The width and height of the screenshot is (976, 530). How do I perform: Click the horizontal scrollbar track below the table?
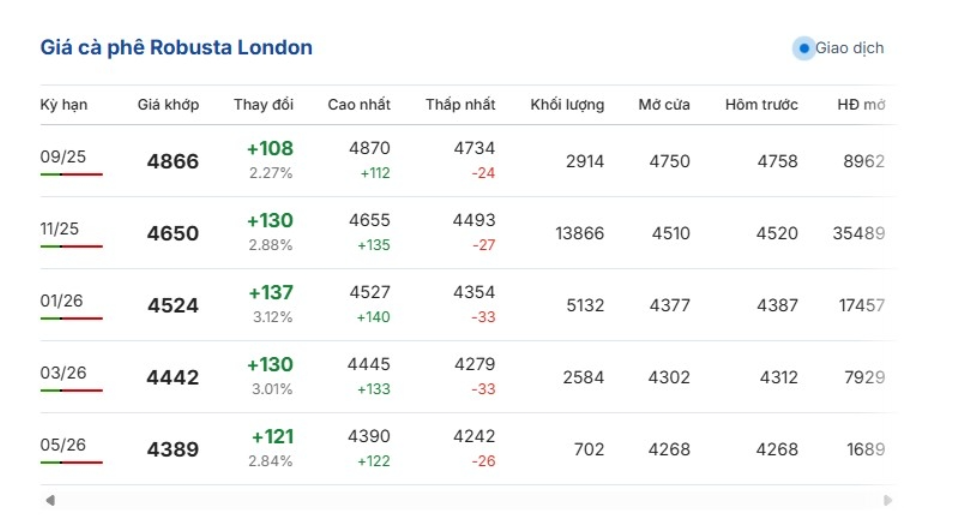pyautogui.click(x=468, y=500)
